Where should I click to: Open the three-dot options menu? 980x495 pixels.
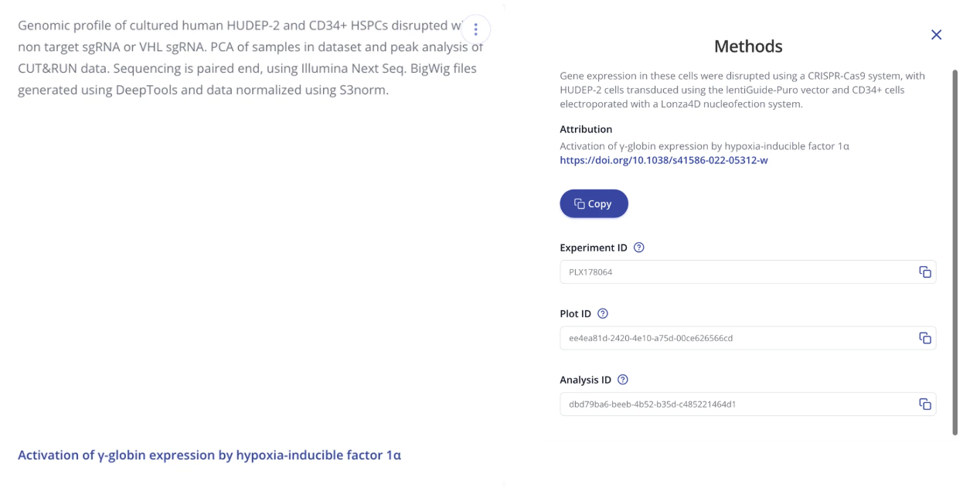click(x=476, y=30)
